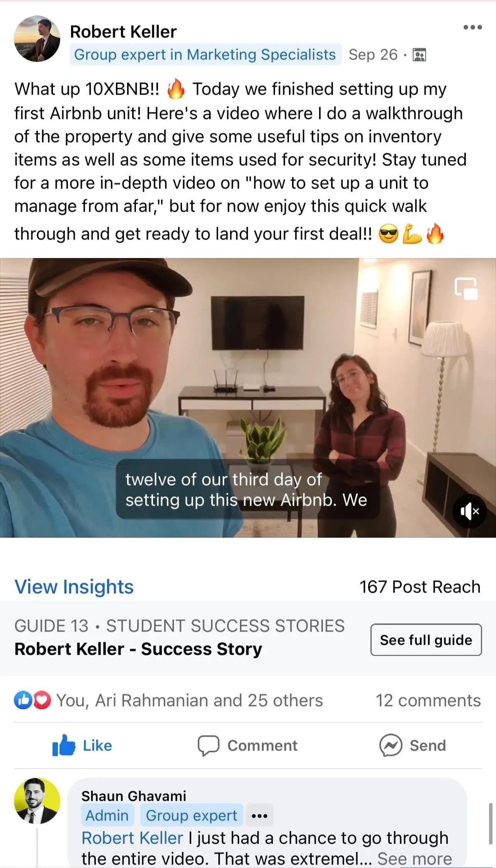This screenshot has height=868, width=496.
Task: Click the Comment speech bubble icon
Action: pos(209,745)
